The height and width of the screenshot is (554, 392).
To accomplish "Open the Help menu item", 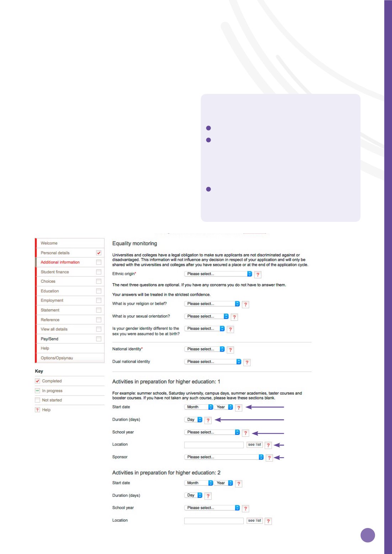I will click(70, 348).
